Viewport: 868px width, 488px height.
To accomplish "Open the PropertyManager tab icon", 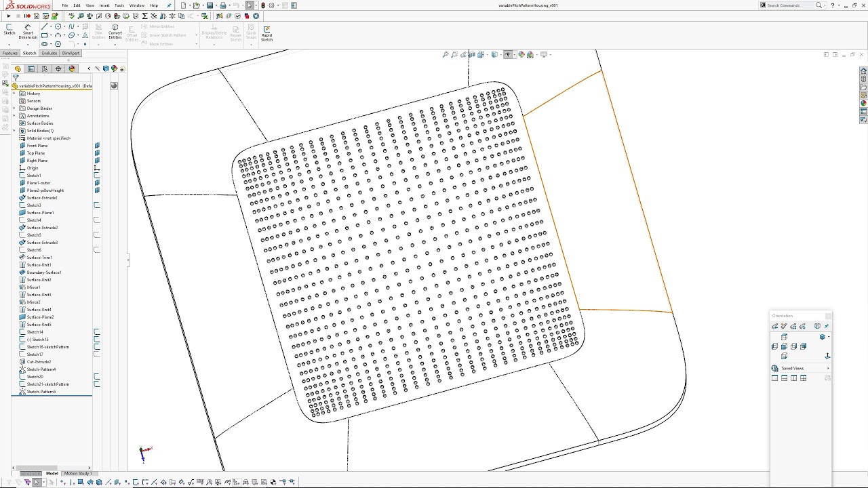I will point(31,68).
